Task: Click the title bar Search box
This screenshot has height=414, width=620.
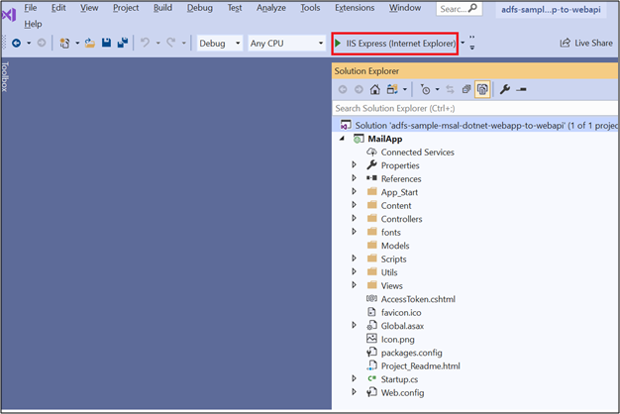Action: pos(459,9)
